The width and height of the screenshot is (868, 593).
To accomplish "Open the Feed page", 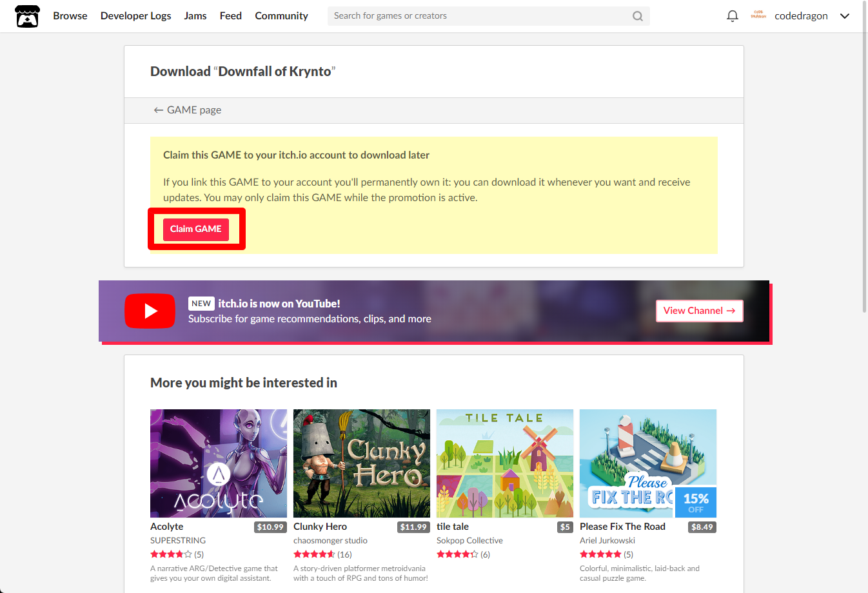I will tap(231, 16).
